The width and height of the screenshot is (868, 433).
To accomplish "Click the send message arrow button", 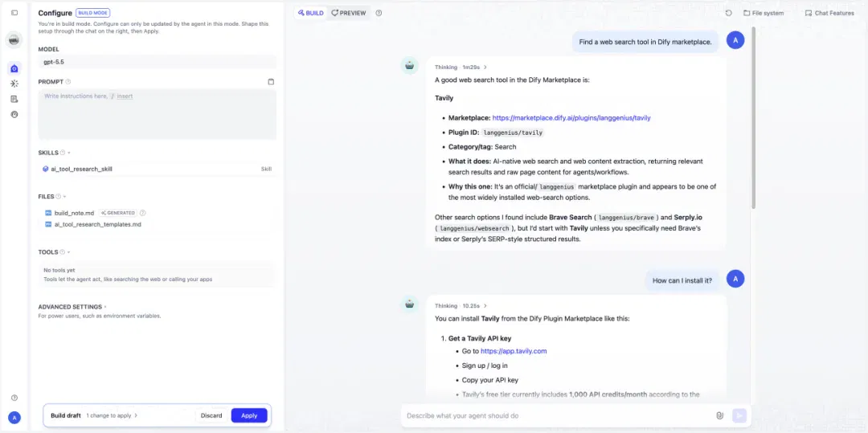I will pos(739,415).
